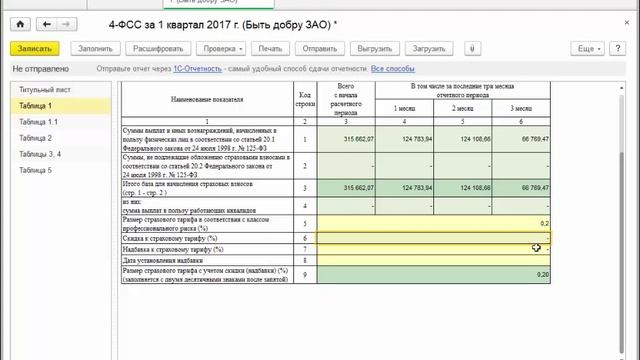Select the Таблица 2 section

point(61,138)
